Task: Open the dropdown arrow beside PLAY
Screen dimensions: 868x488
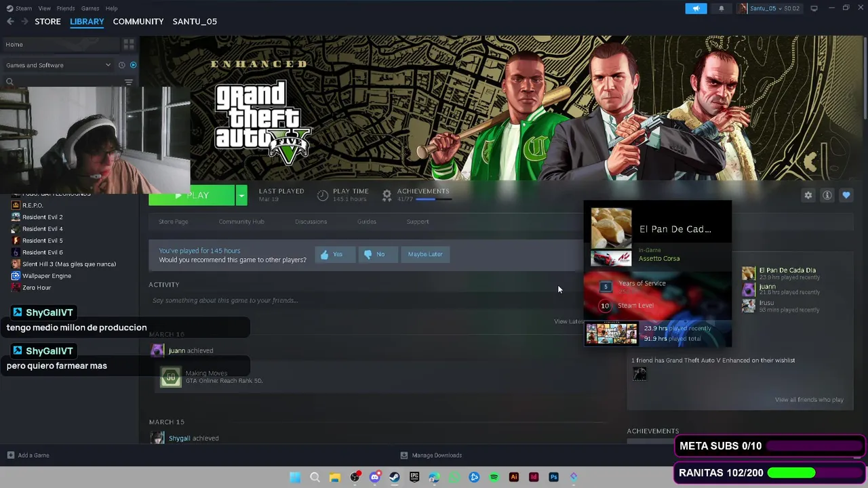Action: [x=241, y=195]
